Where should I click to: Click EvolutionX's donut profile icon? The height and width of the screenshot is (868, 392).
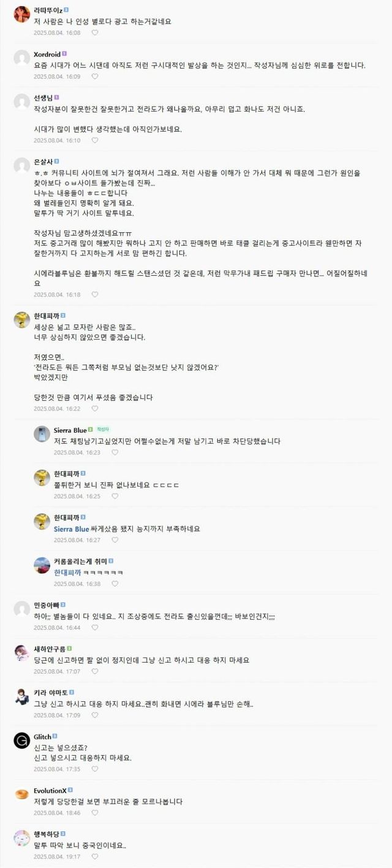coord(22,794)
